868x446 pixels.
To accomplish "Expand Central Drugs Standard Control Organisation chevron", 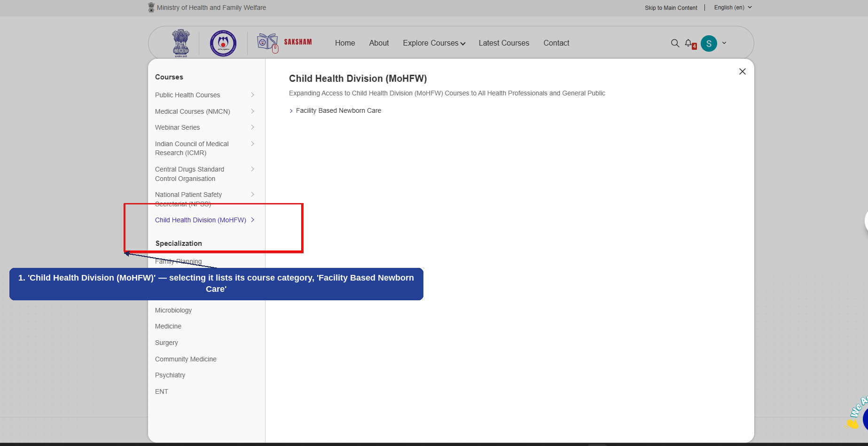I will 253,169.
